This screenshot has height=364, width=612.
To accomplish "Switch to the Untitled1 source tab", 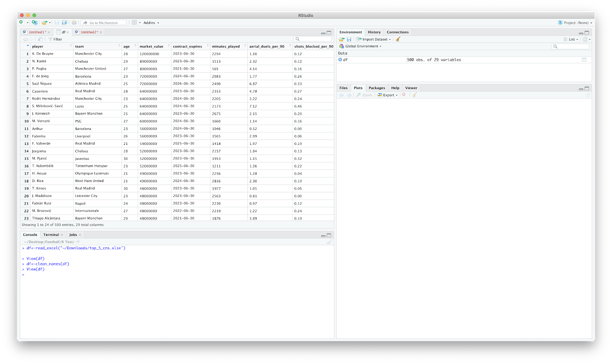I will [37, 32].
